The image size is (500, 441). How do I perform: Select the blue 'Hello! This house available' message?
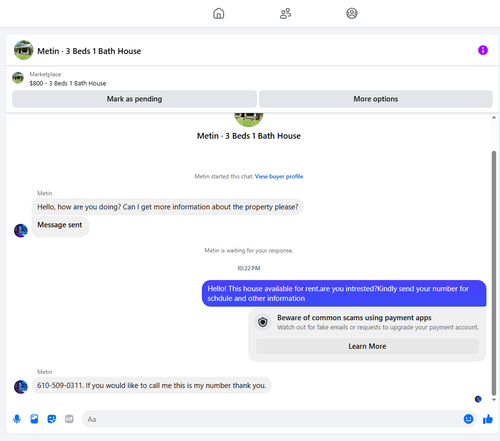click(344, 293)
